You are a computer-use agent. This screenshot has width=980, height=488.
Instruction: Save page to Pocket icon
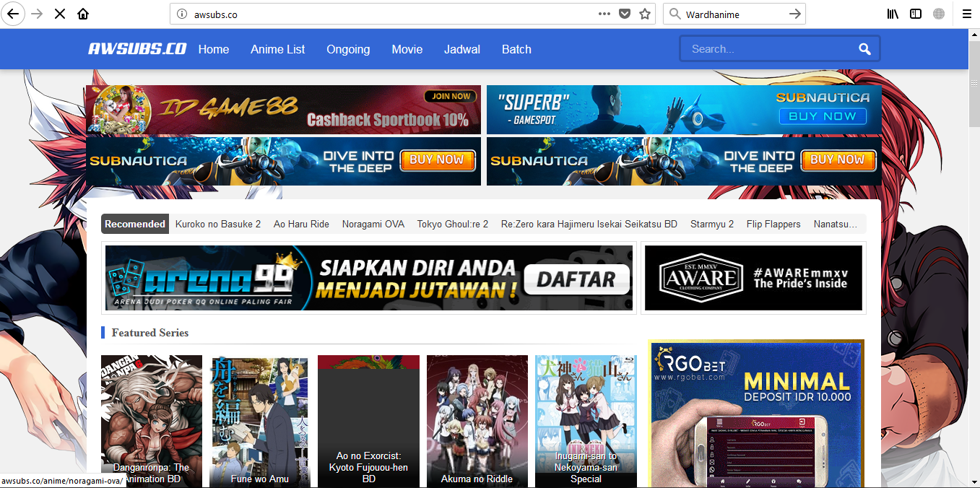coord(625,14)
